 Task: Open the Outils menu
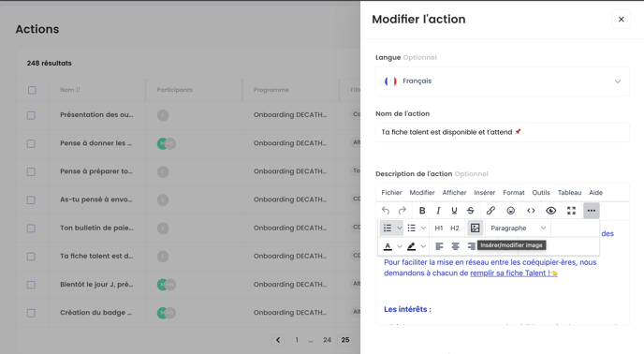click(541, 192)
